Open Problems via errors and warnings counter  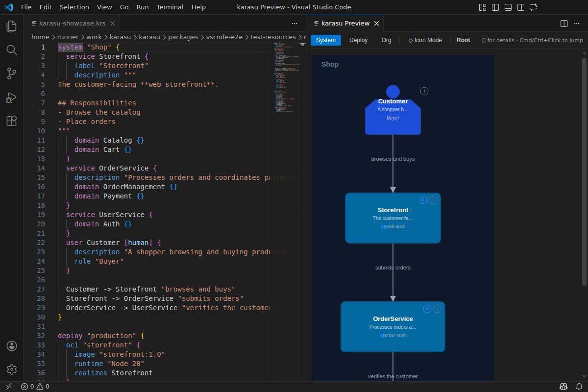pyautogui.click(x=35, y=387)
